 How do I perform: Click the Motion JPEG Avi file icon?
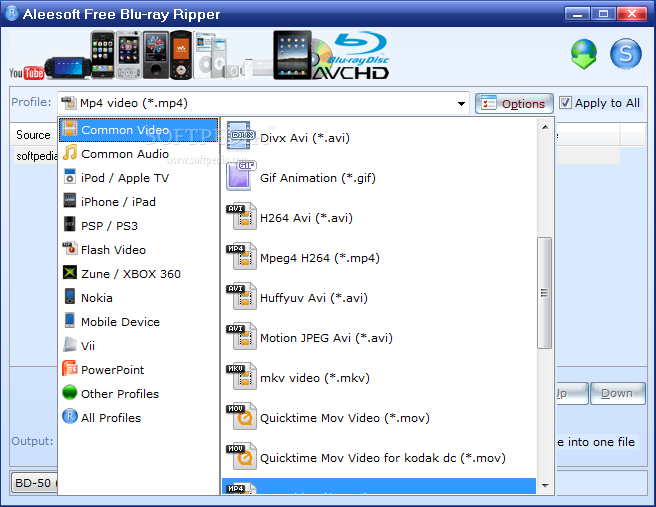[x=241, y=336]
